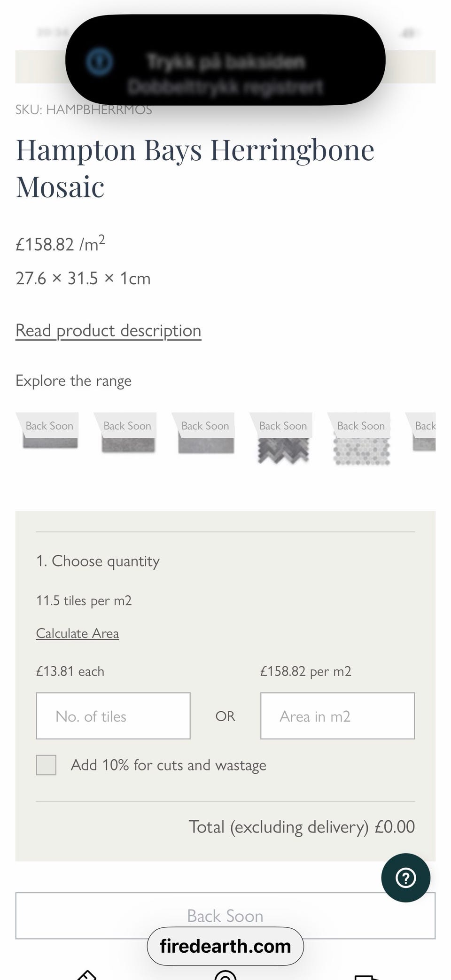Tap the firedearth.com address pill
Screen dimensions: 451x980
(225, 946)
